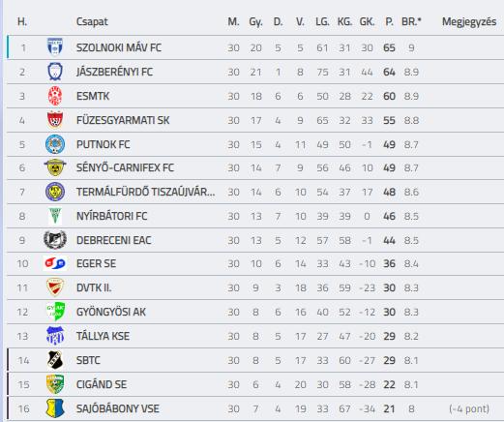
Task: Click the Gyöngyösi AK green crest
Action: pos(55,312)
